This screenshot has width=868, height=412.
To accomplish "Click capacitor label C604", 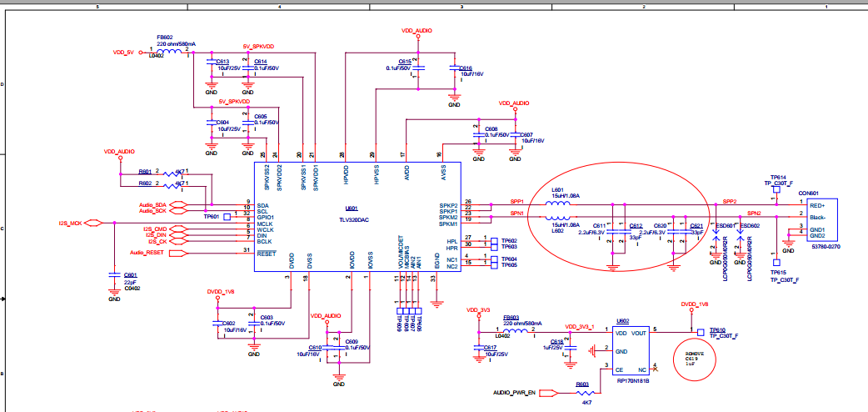I will (x=222, y=122).
